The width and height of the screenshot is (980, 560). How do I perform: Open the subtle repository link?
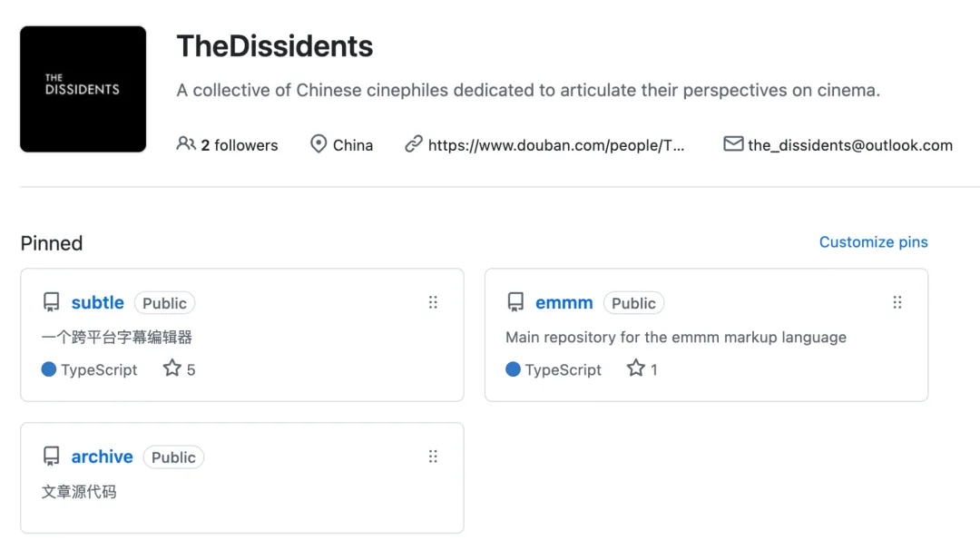(98, 303)
